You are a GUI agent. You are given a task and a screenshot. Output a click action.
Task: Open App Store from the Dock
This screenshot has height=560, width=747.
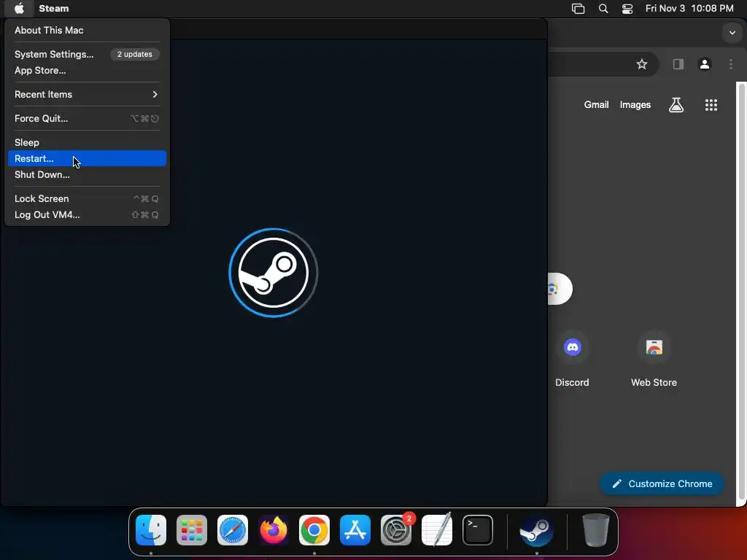coord(355,530)
